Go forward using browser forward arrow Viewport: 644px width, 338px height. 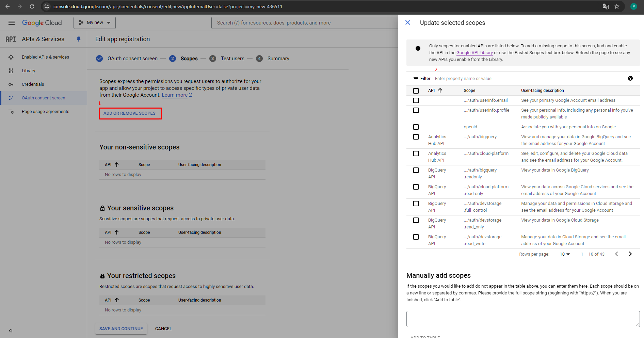(20, 6)
